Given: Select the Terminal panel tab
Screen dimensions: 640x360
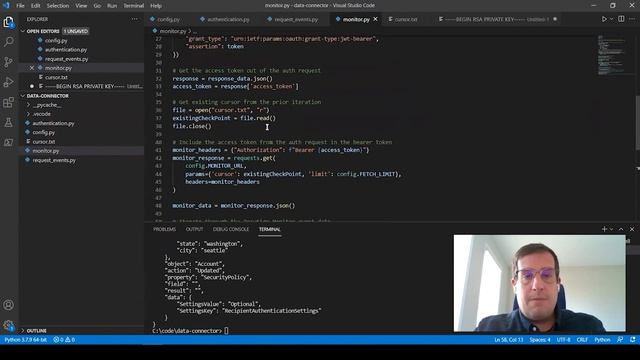Looking at the screenshot, I should click(x=269, y=229).
